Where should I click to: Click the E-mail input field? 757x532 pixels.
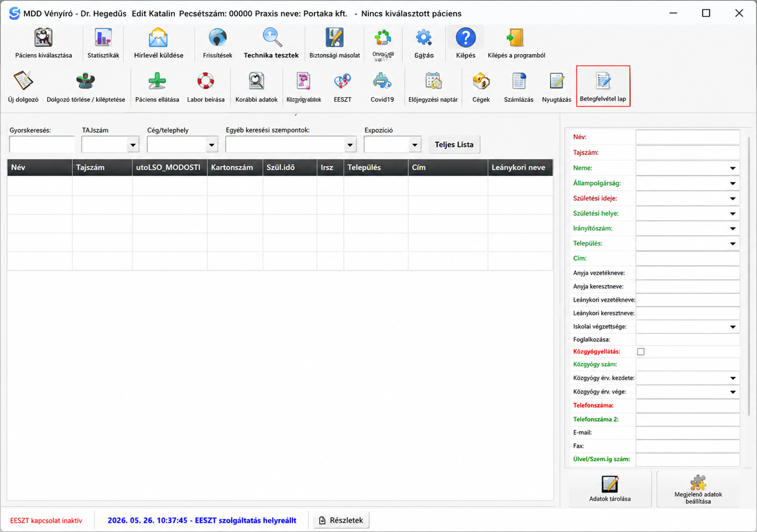click(688, 433)
